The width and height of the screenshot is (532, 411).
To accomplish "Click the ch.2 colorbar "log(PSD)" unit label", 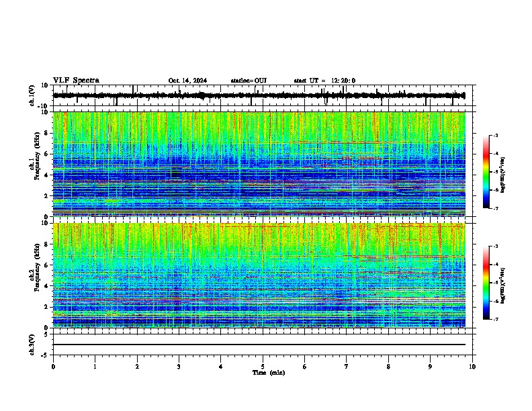I will [x=502, y=286].
